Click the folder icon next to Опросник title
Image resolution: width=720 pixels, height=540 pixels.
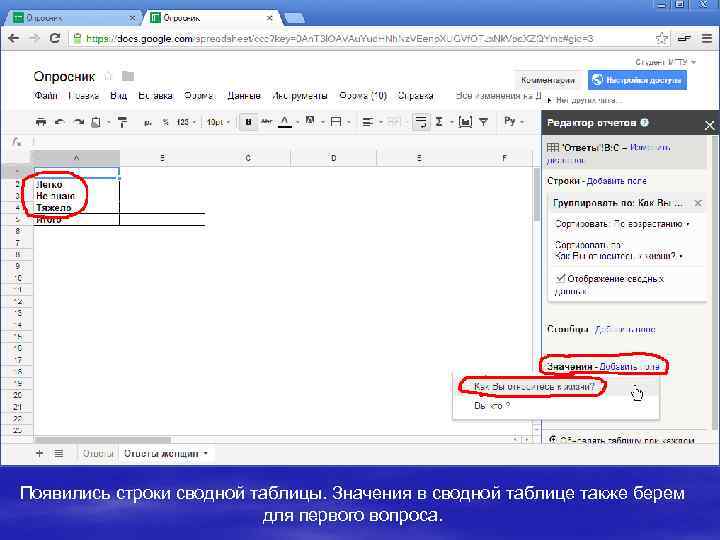tap(128, 76)
